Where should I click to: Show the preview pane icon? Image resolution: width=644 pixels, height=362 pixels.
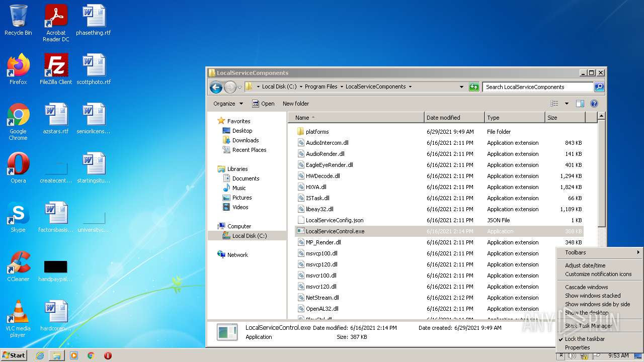point(580,104)
